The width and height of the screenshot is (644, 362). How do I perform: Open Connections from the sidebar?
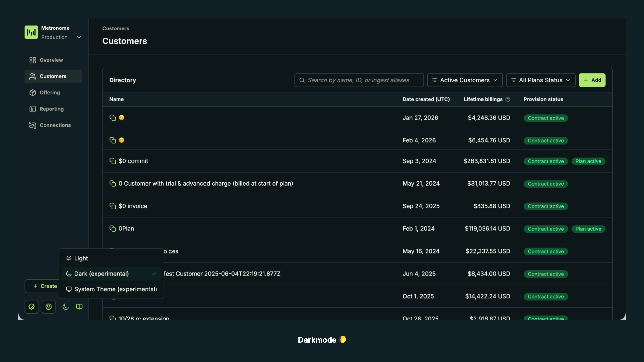[33, 125]
